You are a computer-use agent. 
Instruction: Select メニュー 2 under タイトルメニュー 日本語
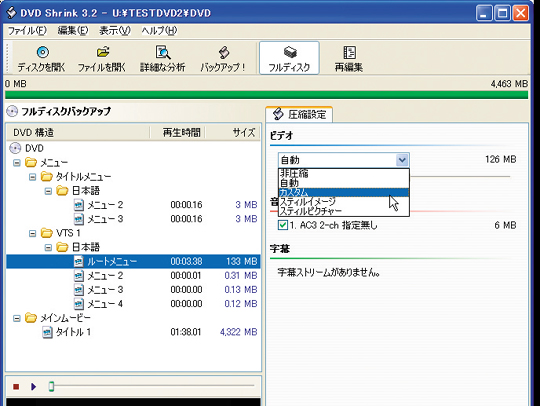[x=133, y=205]
